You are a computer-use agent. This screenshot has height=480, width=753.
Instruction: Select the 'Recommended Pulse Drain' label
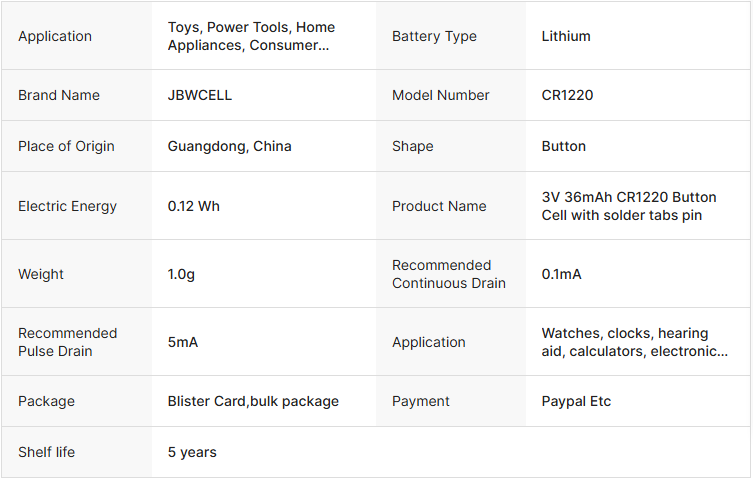tap(67, 342)
